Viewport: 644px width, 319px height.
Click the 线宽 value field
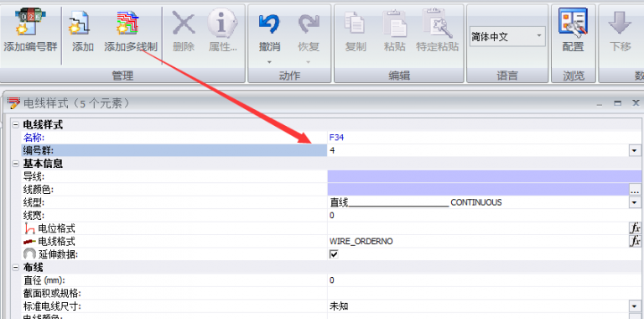coord(485,216)
